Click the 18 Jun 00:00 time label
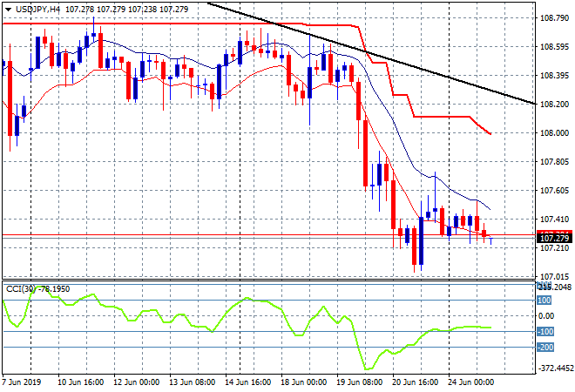Screen dimensions: 575x392 coord(304,382)
